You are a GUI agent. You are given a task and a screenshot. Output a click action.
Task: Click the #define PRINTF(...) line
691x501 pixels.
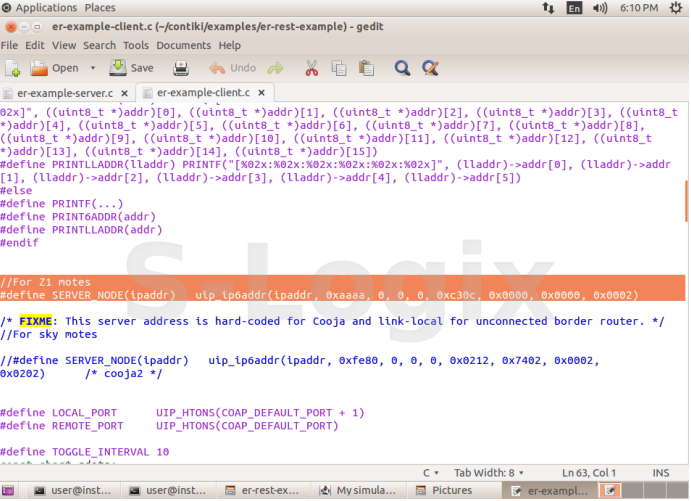click(x=62, y=204)
